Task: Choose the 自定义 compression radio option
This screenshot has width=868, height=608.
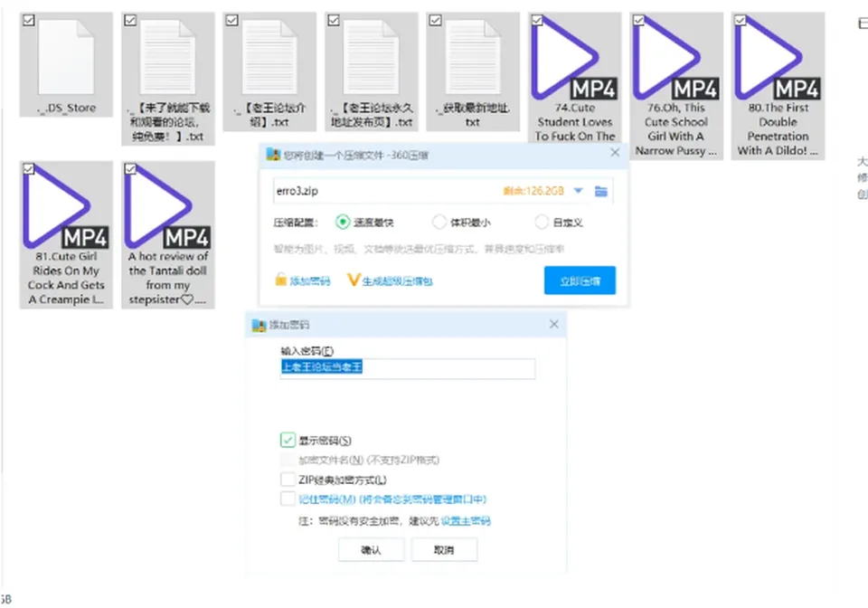Action: pyautogui.click(x=542, y=222)
